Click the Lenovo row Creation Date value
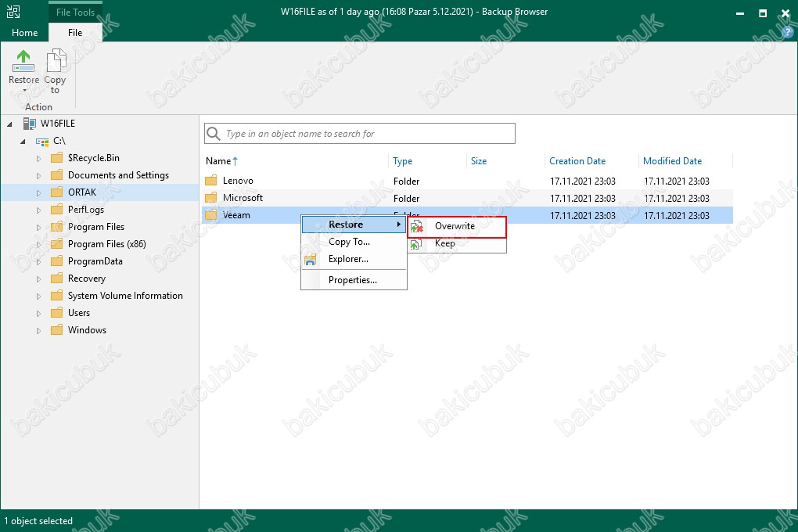The image size is (798, 532). (x=583, y=182)
